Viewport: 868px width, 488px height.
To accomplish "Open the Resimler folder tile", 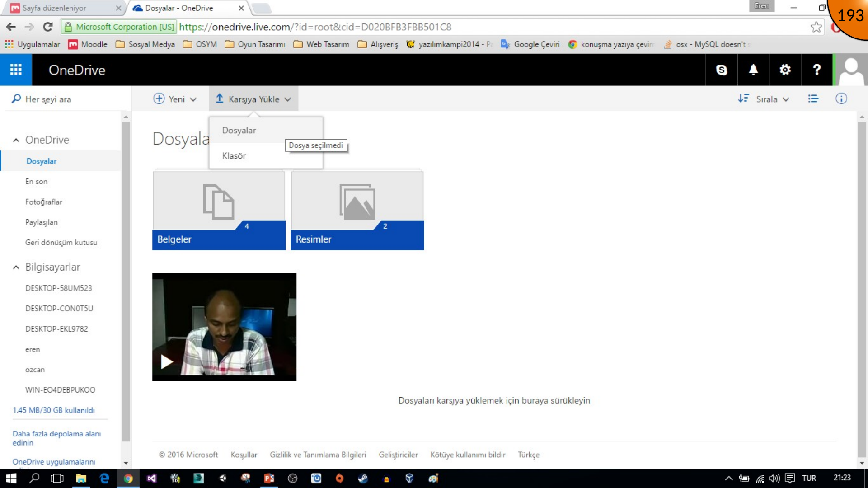I will click(357, 210).
